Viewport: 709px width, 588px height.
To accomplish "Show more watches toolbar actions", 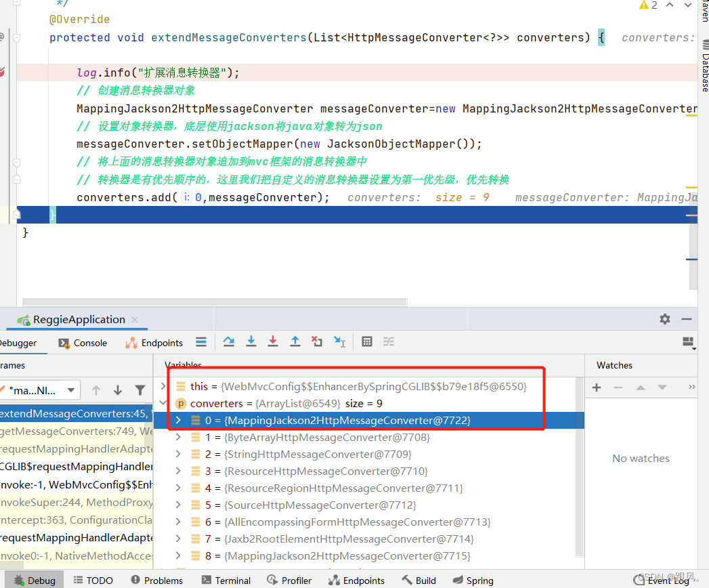I will [x=692, y=387].
